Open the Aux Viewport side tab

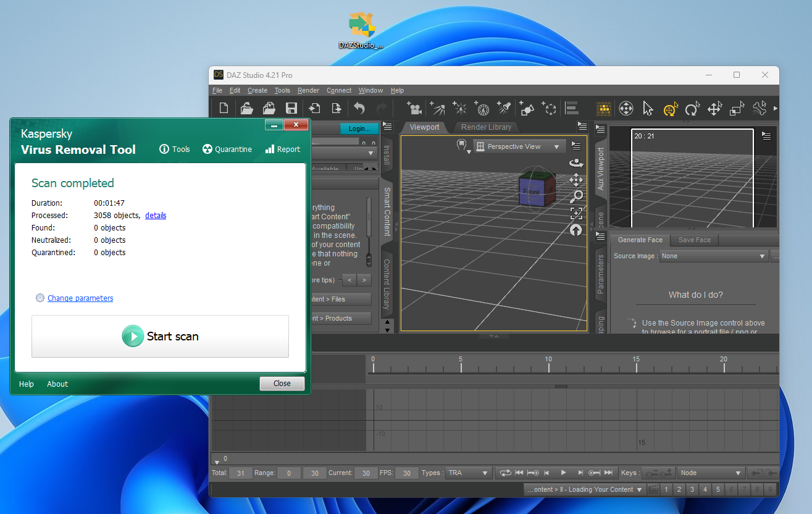coord(601,168)
